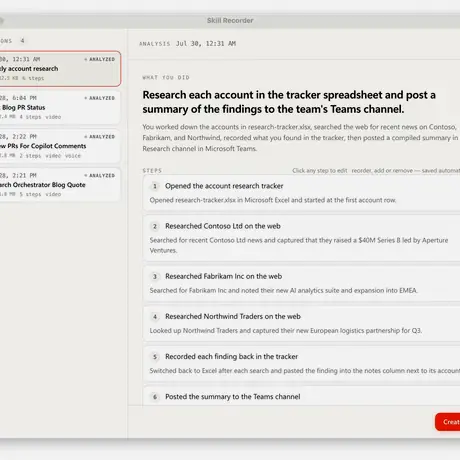Click the red Create button
The width and height of the screenshot is (460, 460).
(448, 422)
